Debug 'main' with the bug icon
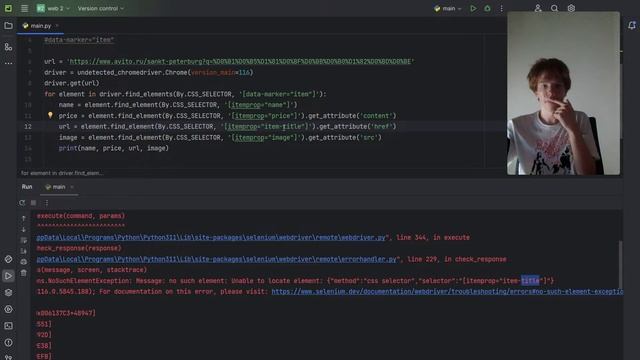Image resolution: width=640 pixels, height=360 pixels. (x=487, y=8)
